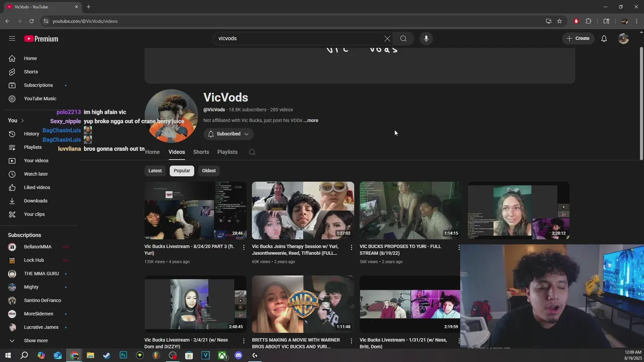Screen dimensions: 644x362
Task: Click channel search magnifier icon
Action: pos(252,152)
